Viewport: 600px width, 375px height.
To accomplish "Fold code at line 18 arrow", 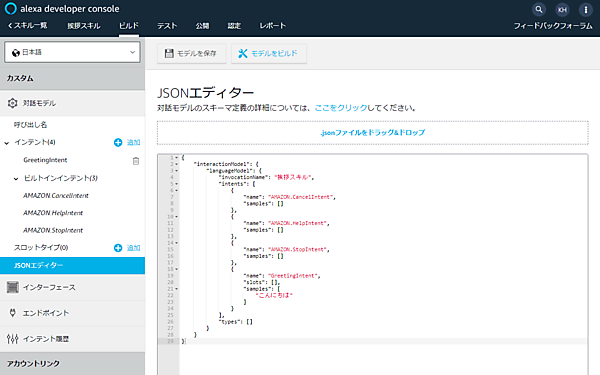I will coord(176,269).
